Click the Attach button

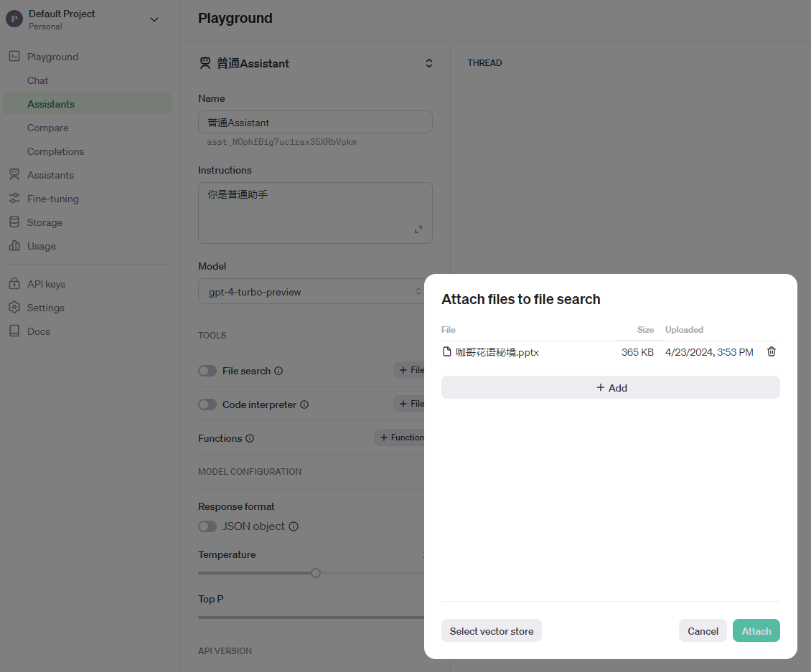coord(756,631)
